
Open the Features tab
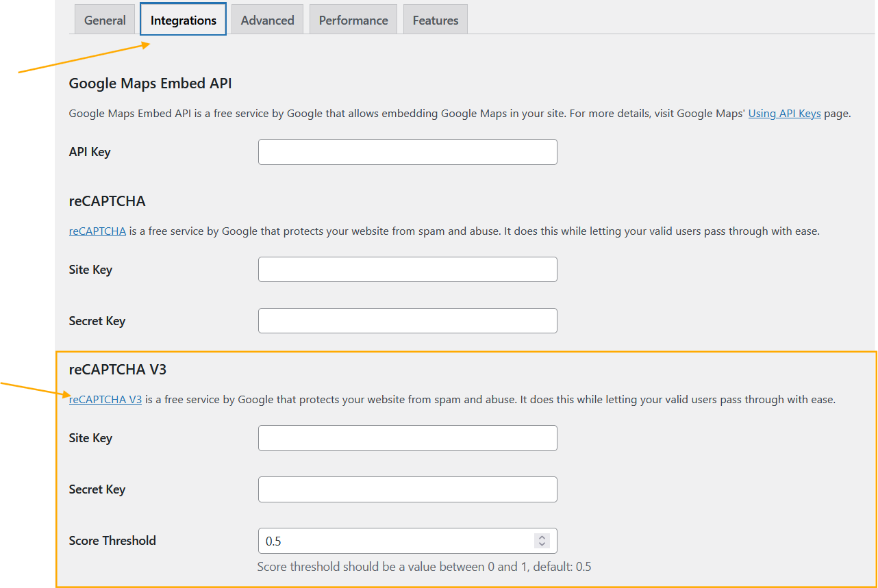pos(436,20)
